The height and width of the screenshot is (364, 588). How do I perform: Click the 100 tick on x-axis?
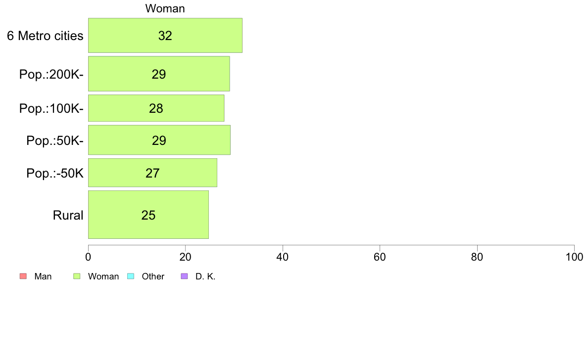click(x=575, y=257)
